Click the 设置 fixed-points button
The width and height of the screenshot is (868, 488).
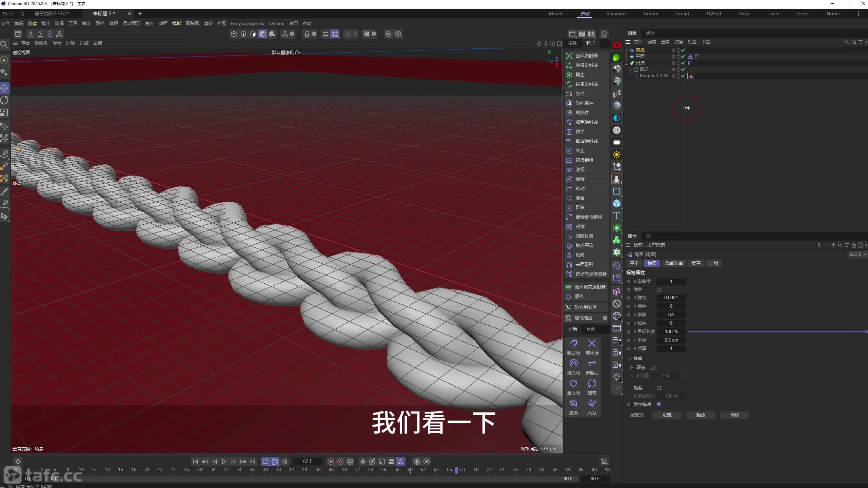[667, 415]
